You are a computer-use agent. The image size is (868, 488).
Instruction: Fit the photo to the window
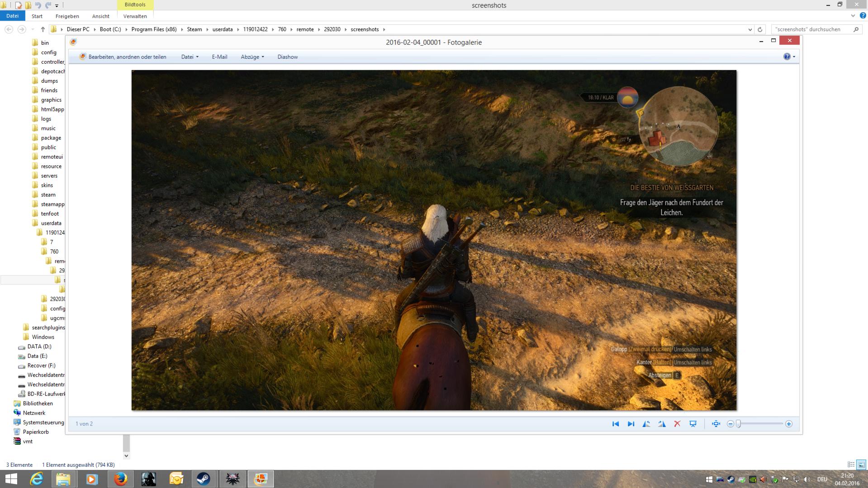click(716, 424)
